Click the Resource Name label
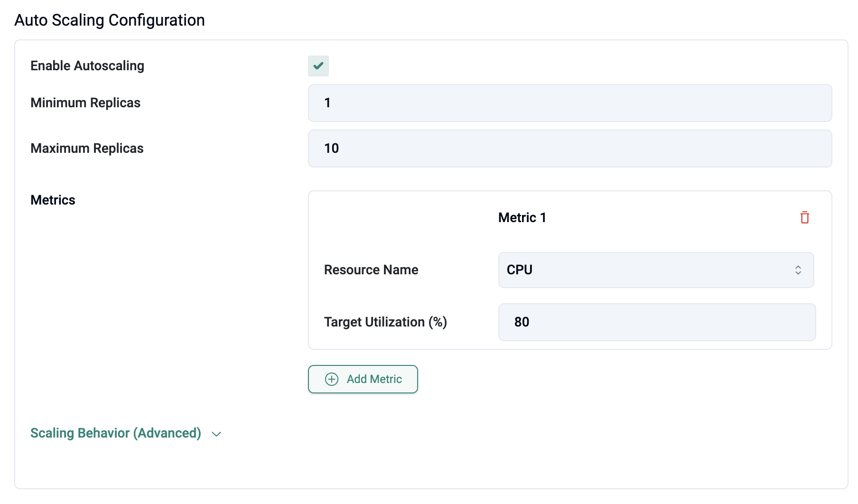 pyautogui.click(x=371, y=270)
